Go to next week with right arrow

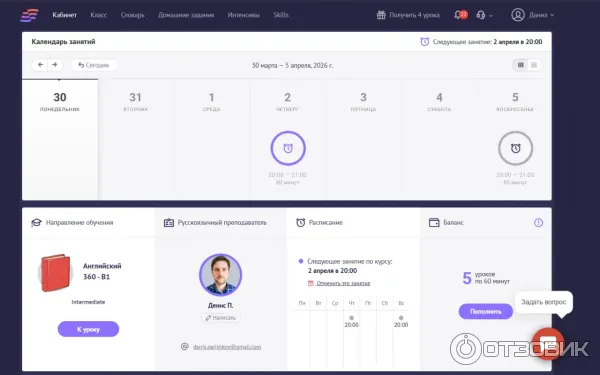coord(55,65)
